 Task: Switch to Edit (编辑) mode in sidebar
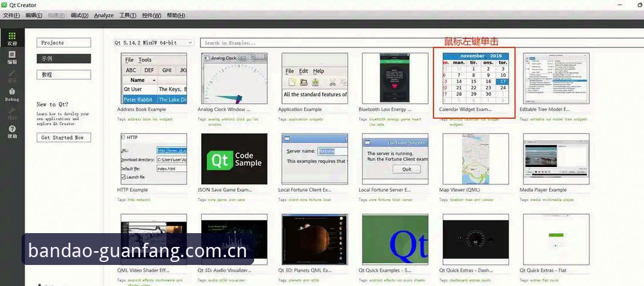[12, 58]
